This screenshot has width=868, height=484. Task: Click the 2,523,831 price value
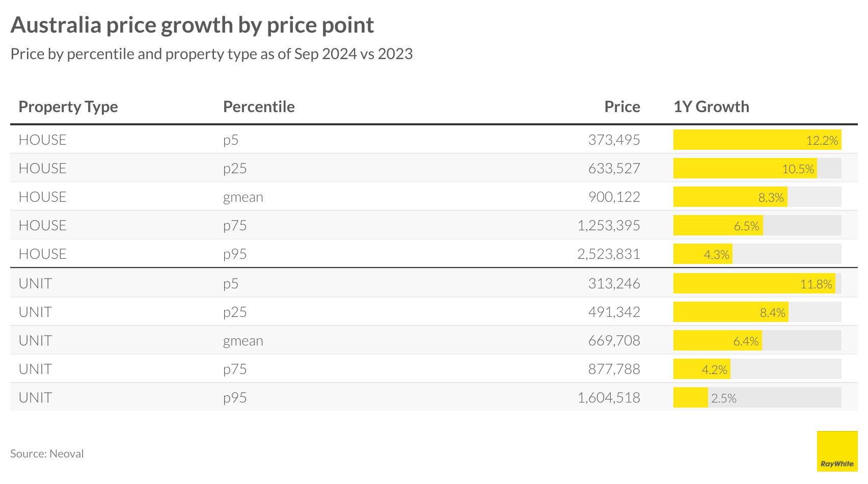click(x=609, y=254)
